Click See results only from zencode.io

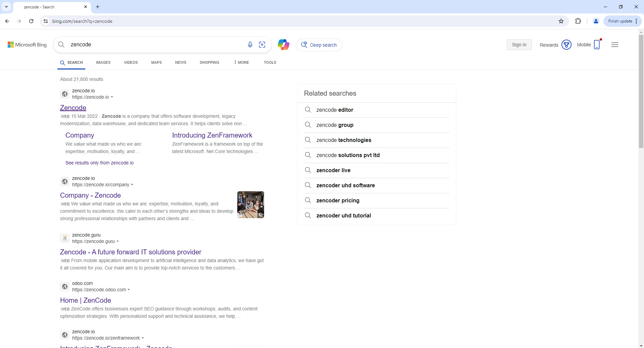(99, 163)
